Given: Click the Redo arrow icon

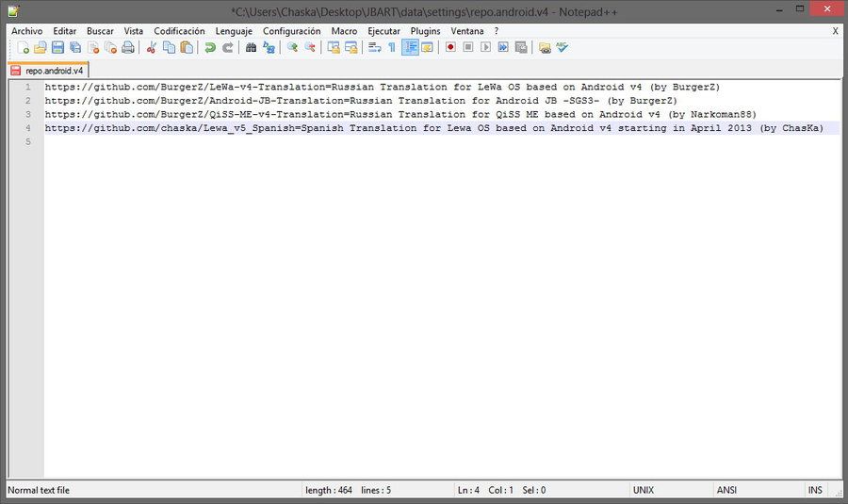Looking at the screenshot, I should 228,48.
